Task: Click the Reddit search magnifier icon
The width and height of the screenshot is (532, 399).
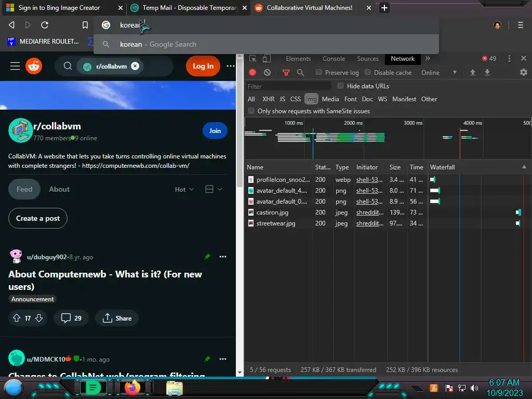Action: point(68,66)
